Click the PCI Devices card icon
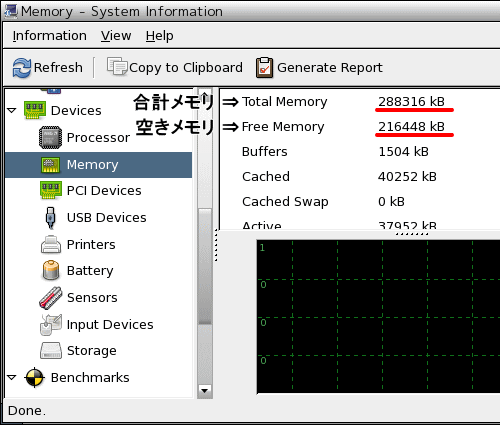The image size is (500, 425). tap(51, 190)
